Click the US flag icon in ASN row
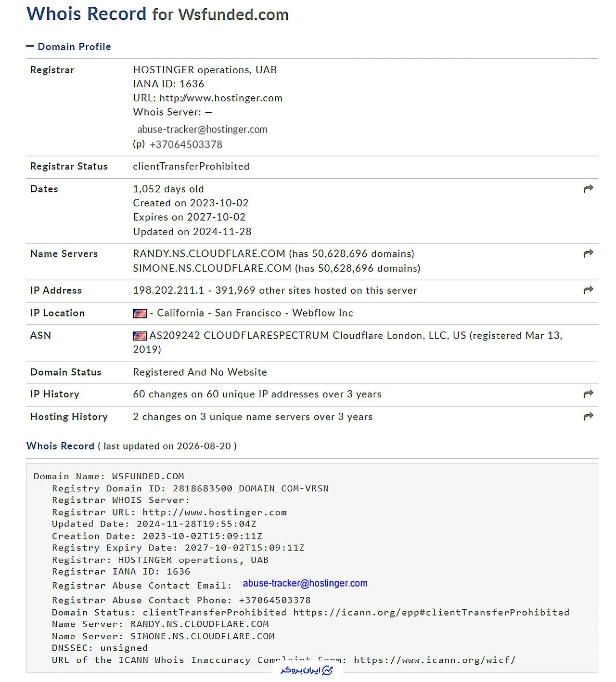Image resolution: width=616 pixels, height=682 pixels. point(140,336)
